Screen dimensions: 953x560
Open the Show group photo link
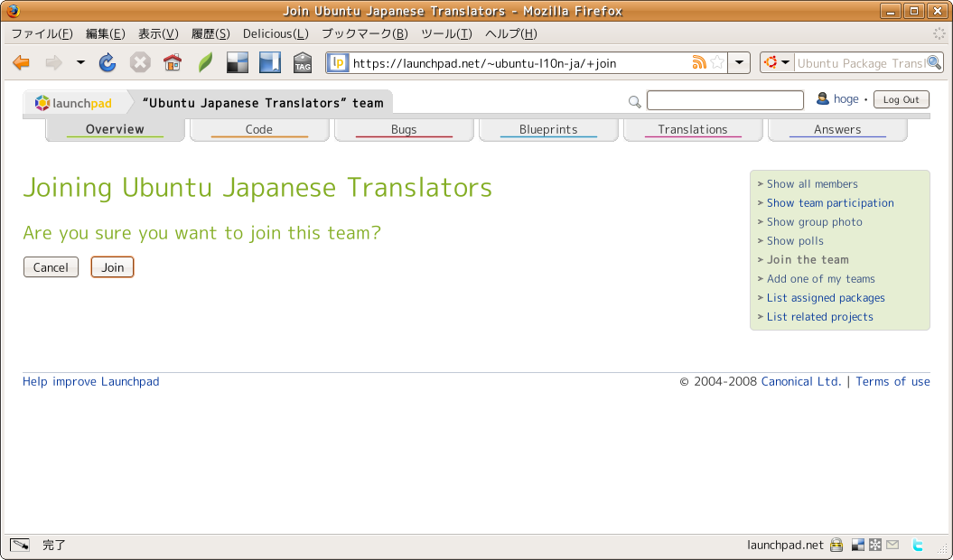(x=815, y=222)
